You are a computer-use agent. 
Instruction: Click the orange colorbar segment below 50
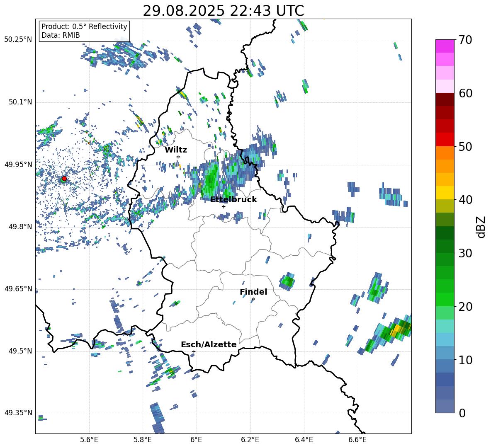[x=445, y=153]
